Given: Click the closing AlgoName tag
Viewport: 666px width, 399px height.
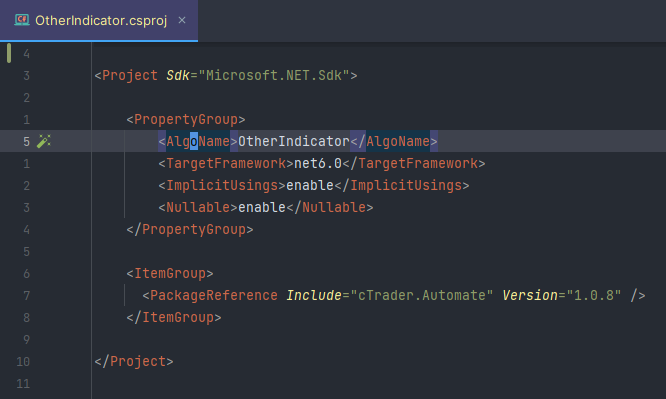Looking at the screenshot, I should [394, 141].
